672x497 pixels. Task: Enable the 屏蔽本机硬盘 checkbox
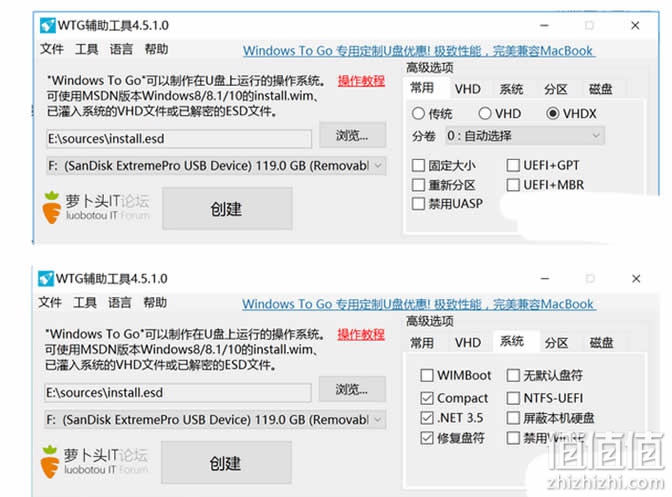[513, 418]
